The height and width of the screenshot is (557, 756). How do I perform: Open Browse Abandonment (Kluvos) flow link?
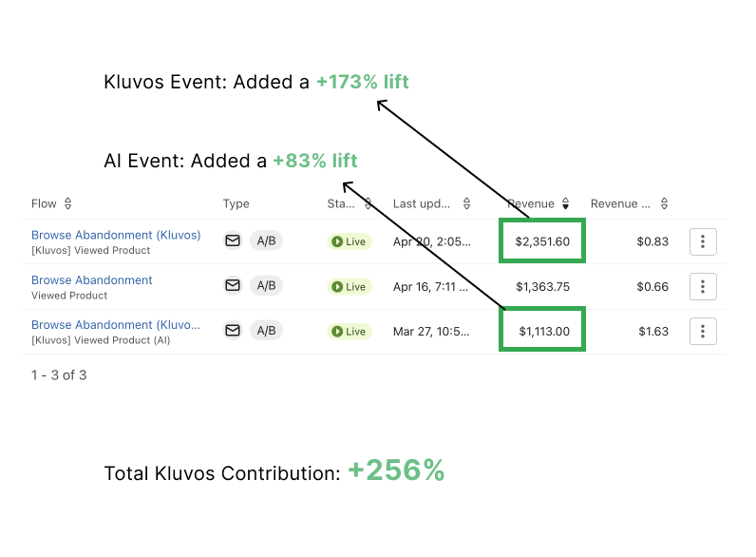[116, 235]
